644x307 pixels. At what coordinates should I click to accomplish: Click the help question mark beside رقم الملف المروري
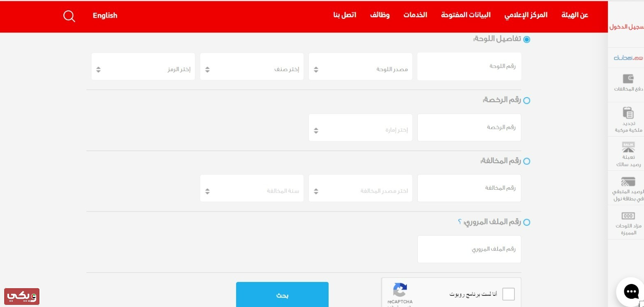[x=460, y=222]
